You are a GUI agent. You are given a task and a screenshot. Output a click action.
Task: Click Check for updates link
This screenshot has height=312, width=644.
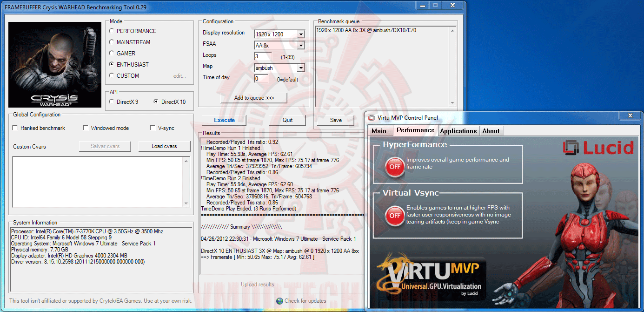click(x=305, y=301)
